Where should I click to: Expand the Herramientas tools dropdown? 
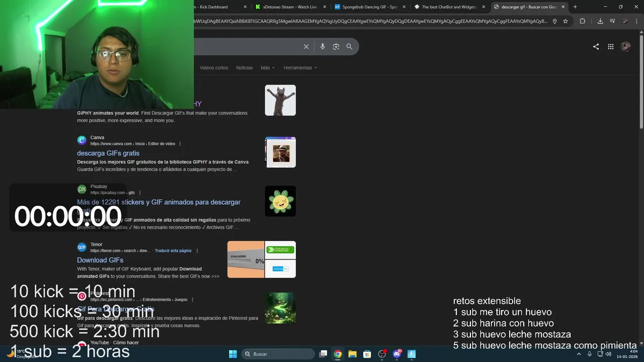[300, 67]
